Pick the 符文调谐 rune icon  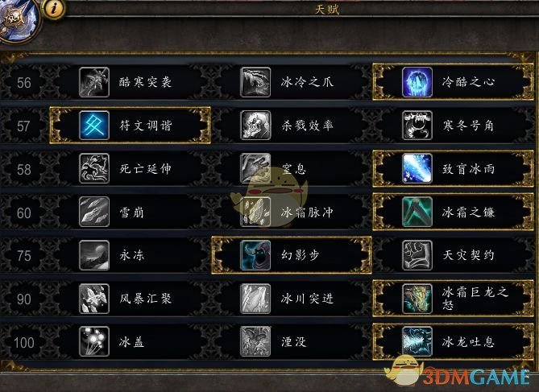pos(93,126)
